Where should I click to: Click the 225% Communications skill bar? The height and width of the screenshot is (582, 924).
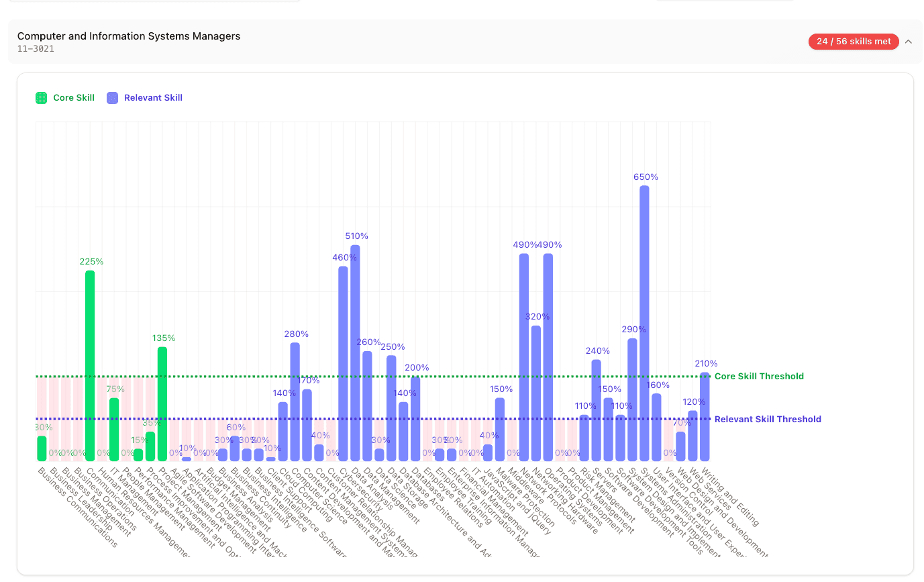click(89, 362)
